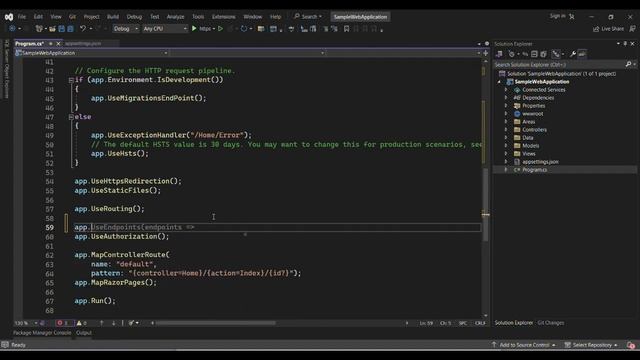This screenshot has height=360, width=640.
Task: Click the CRLF line ending indicator
Action: click(x=480, y=323)
